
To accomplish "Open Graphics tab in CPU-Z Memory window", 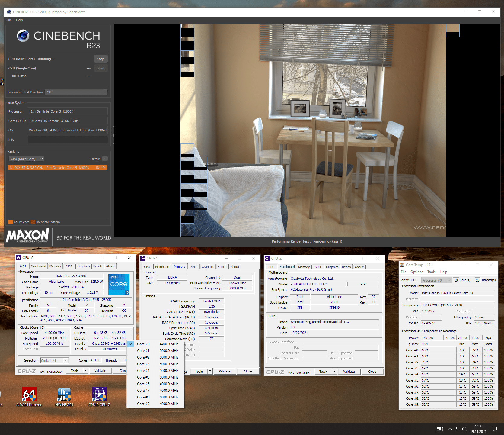I will tap(208, 267).
